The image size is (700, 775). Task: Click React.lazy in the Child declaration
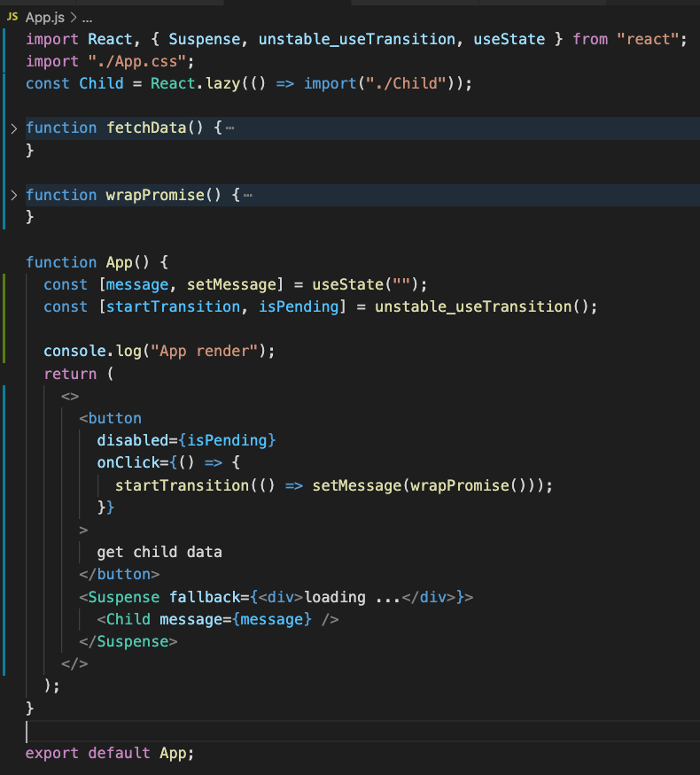click(x=195, y=83)
